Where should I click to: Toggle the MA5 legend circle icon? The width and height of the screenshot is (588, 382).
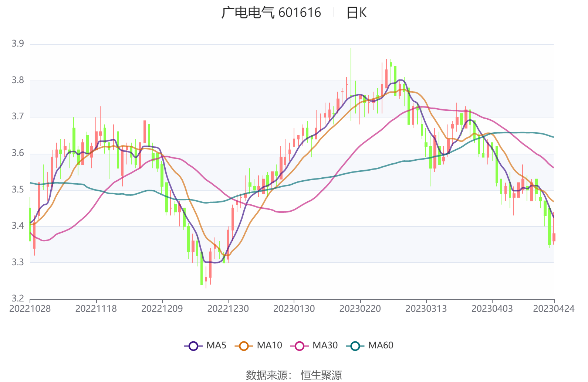pyautogui.click(x=193, y=346)
